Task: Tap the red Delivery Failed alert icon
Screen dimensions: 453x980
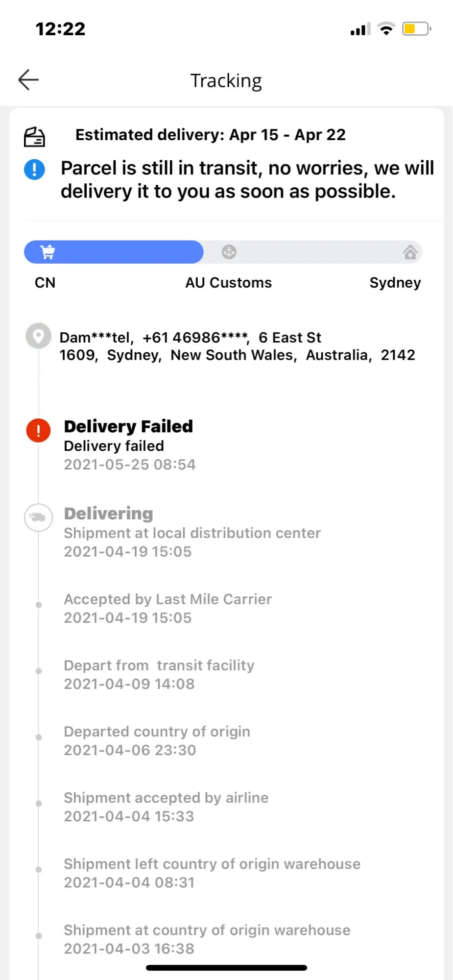Action: (x=38, y=431)
